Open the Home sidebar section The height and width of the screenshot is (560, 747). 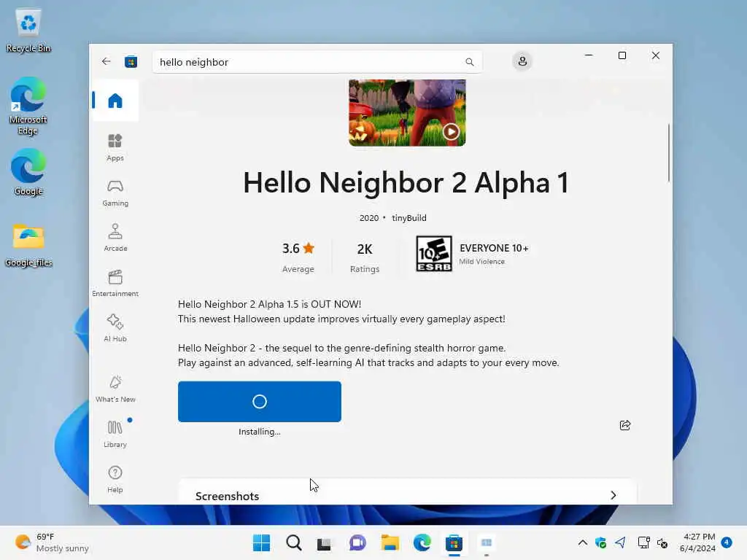click(115, 101)
